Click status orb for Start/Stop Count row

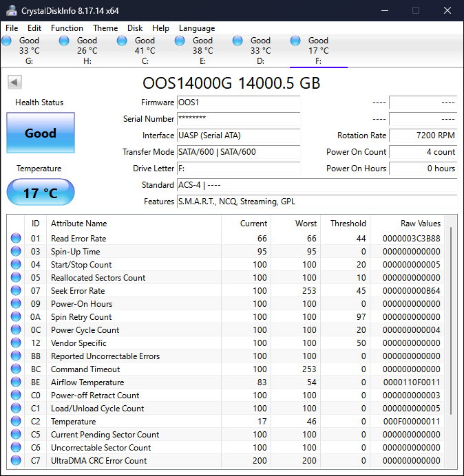(x=16, y=264)
